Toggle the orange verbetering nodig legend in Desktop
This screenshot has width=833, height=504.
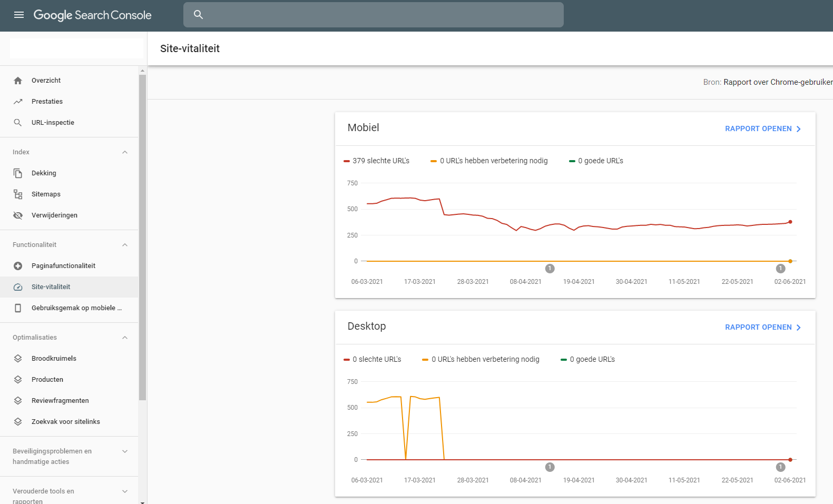pos(481,359)
